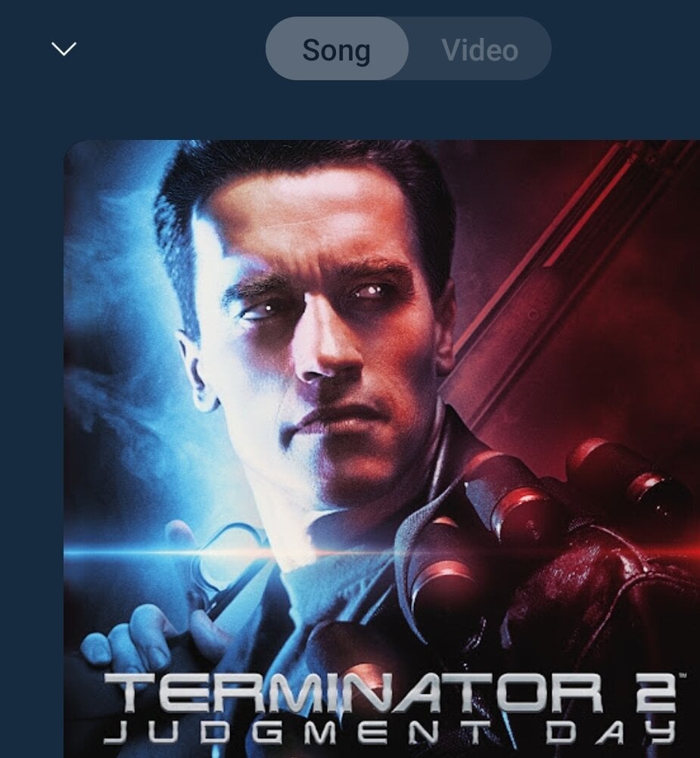Image resolution: width=700 pixels, height=758 pixels.
Task: Click the Terminator 2 Judgment Day title
Action: pos(390,709)
